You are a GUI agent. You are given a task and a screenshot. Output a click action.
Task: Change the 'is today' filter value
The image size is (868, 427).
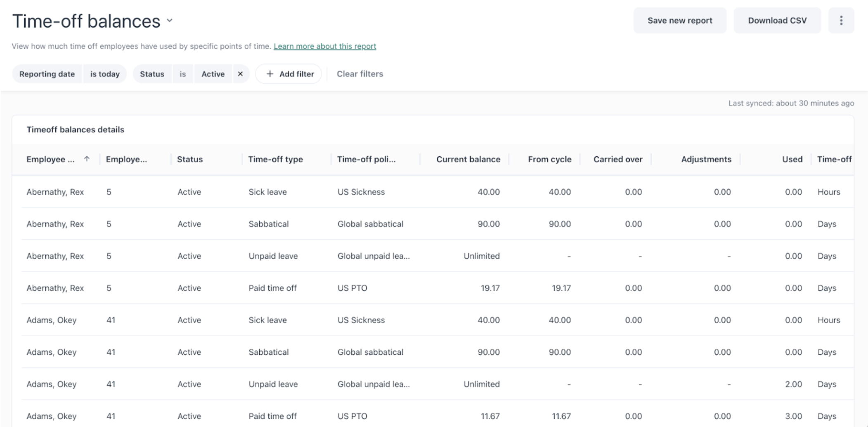pos(105,74)
